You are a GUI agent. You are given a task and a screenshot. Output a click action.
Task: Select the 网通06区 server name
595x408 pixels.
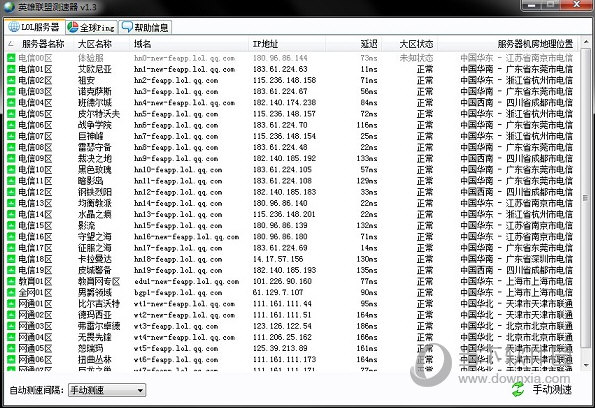click(35, 359)
